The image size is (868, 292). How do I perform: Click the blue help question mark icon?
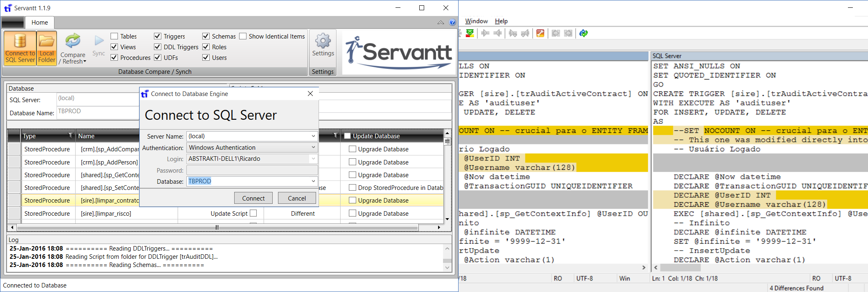pos(452,23)
